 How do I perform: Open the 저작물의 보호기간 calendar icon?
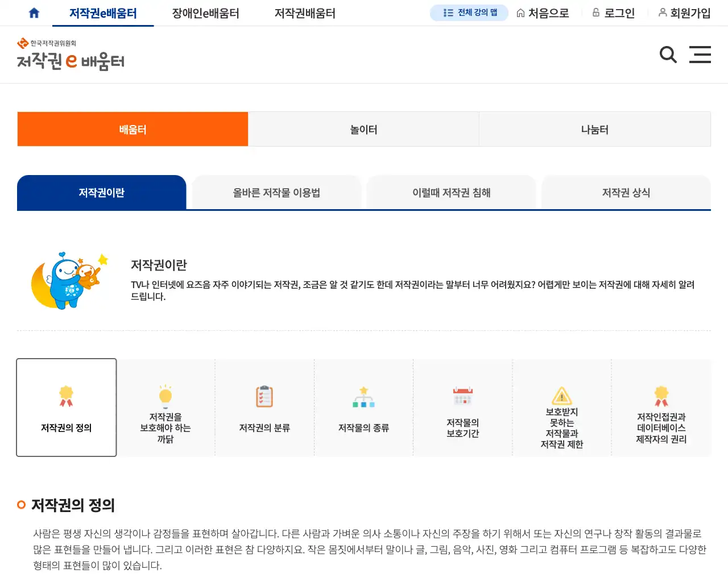click(x=463, y=396)
